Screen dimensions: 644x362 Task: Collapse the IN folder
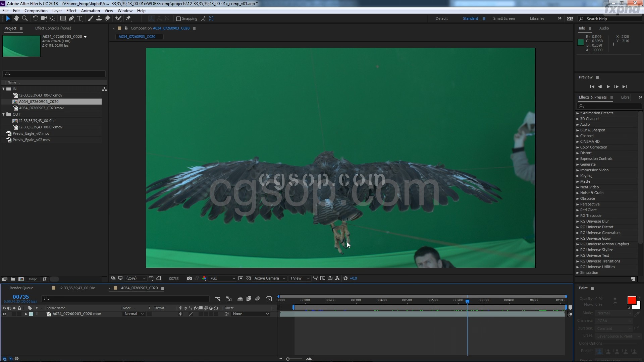4,89
